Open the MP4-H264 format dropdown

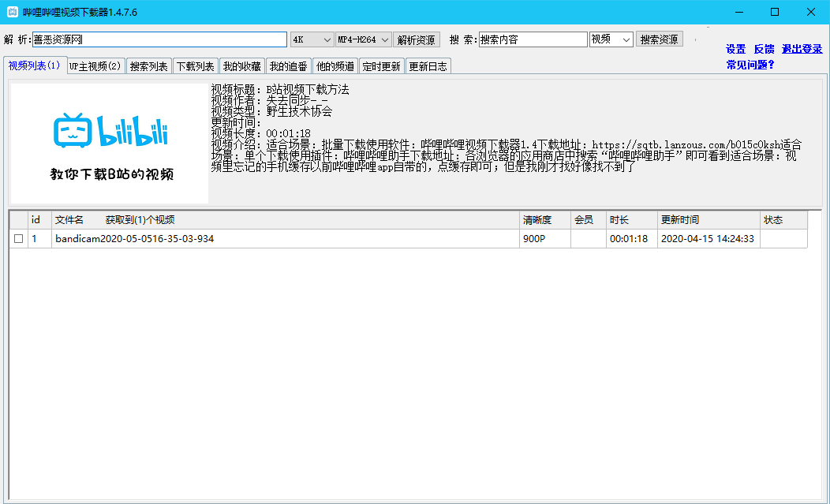pyautogui.click(x=361, y=38)
